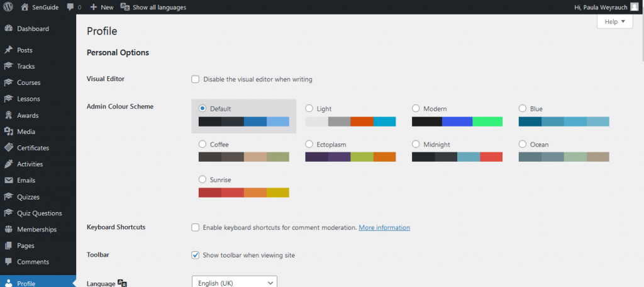This screenshot has height=287, width=644.
Task: Click the Emails envelope icon
Action: [8, 181]
